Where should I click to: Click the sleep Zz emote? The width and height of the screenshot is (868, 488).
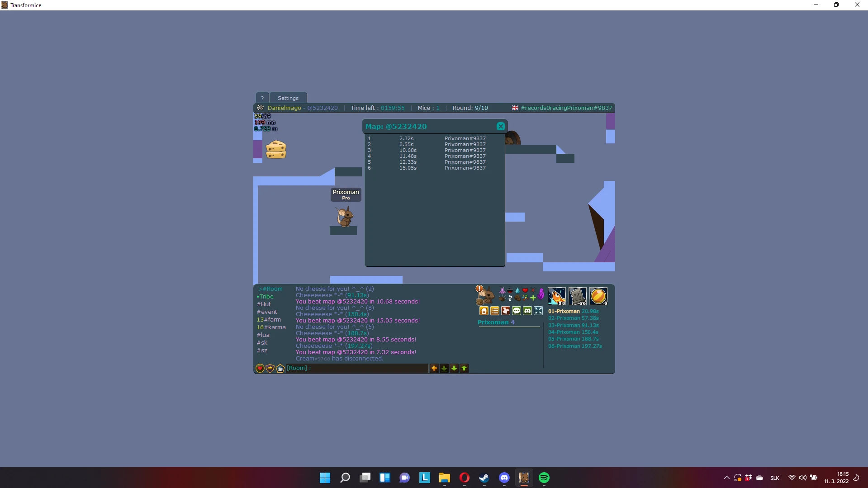pos(510,298)
